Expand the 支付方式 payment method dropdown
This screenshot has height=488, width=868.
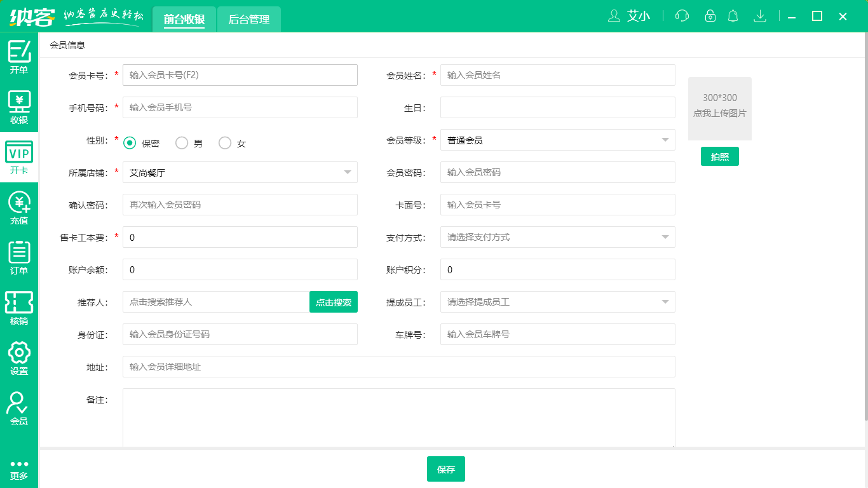coord(665,236)
